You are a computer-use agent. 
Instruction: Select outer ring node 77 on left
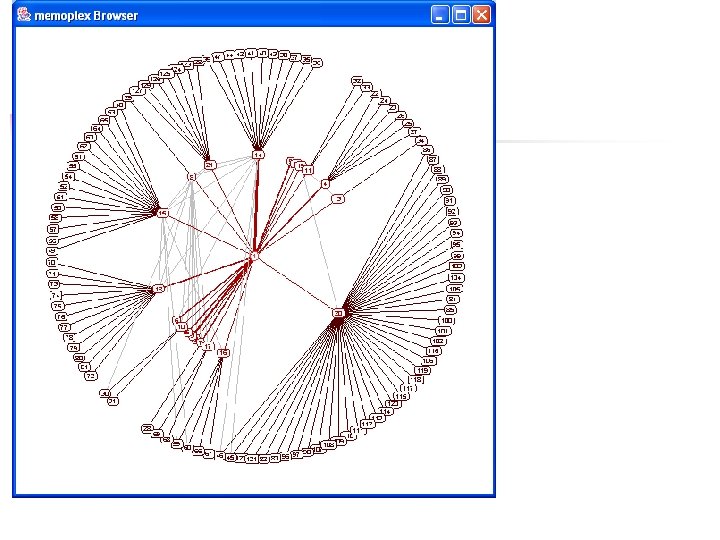click(x=65, y=327)
